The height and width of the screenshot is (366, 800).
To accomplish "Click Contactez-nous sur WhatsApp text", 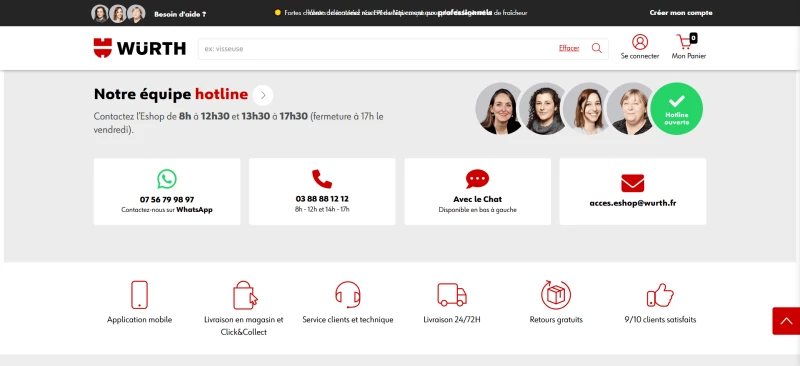I will click(x=167, y=210).
